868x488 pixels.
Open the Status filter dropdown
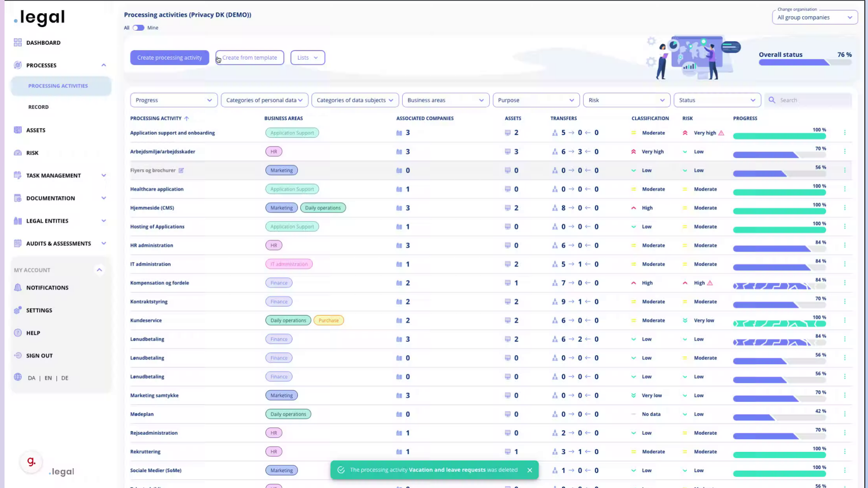[x=717, y=100]
